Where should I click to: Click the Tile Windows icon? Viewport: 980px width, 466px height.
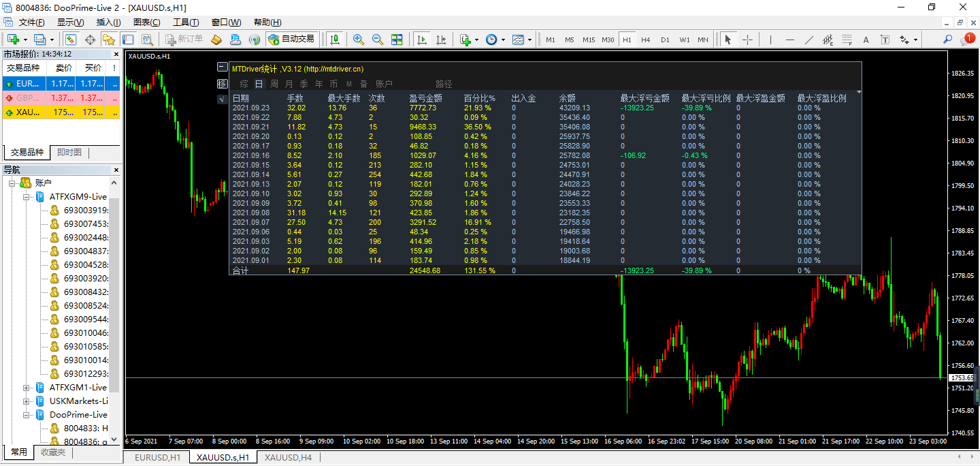pyautogui.click(x=397, y=39)
